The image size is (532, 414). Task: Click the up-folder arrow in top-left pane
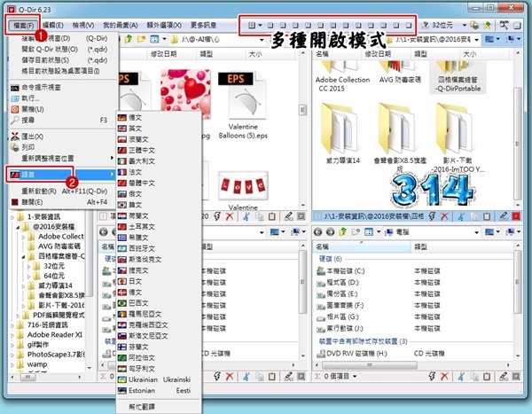click(128, 39)
